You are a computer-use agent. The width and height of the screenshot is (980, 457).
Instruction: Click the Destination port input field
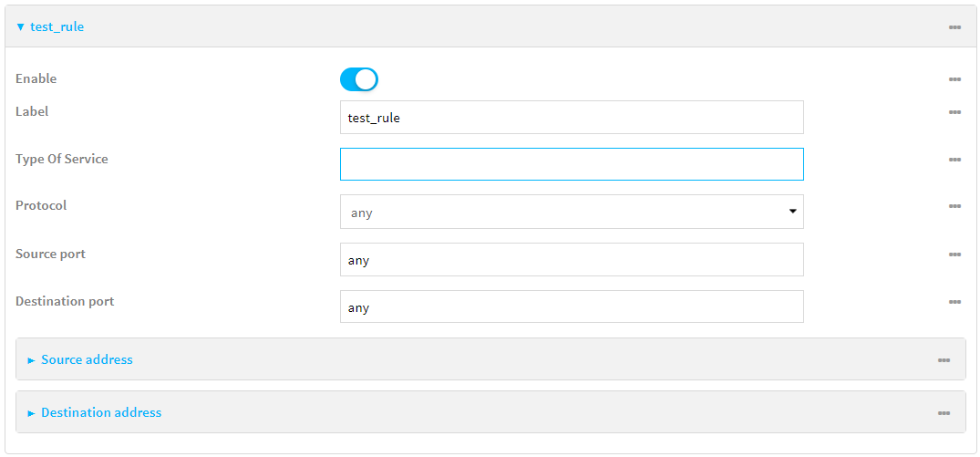[572, 307]
